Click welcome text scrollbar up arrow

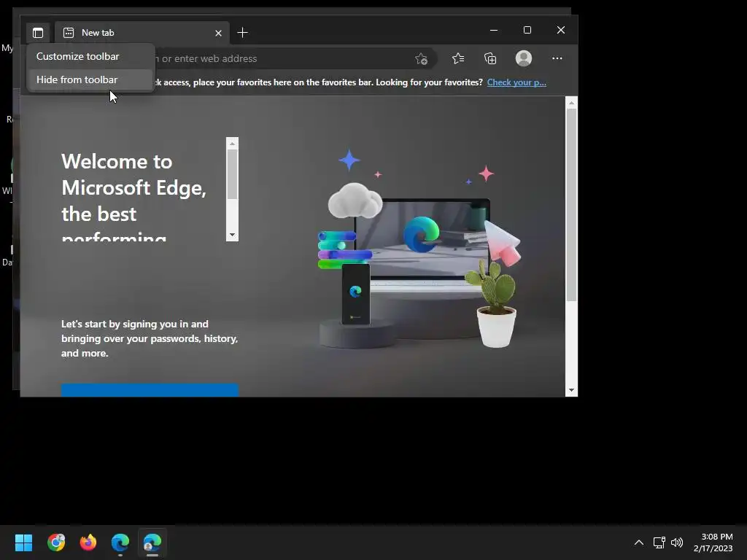232,144
